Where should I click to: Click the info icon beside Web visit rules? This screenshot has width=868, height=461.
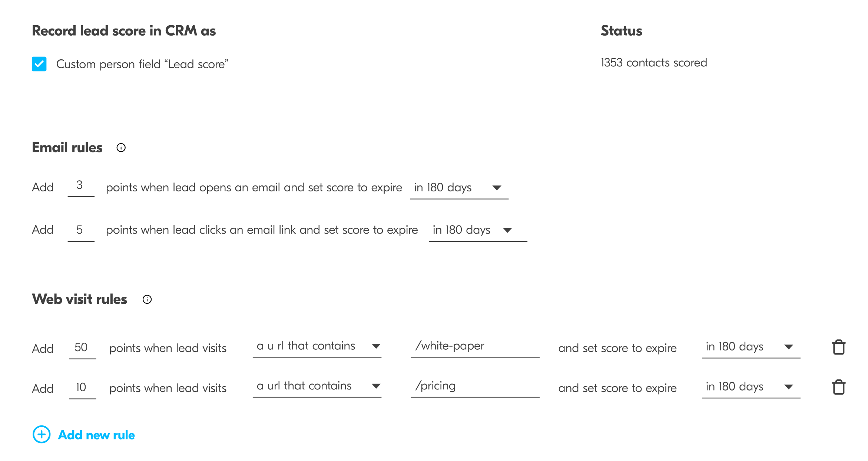(147, 299)
